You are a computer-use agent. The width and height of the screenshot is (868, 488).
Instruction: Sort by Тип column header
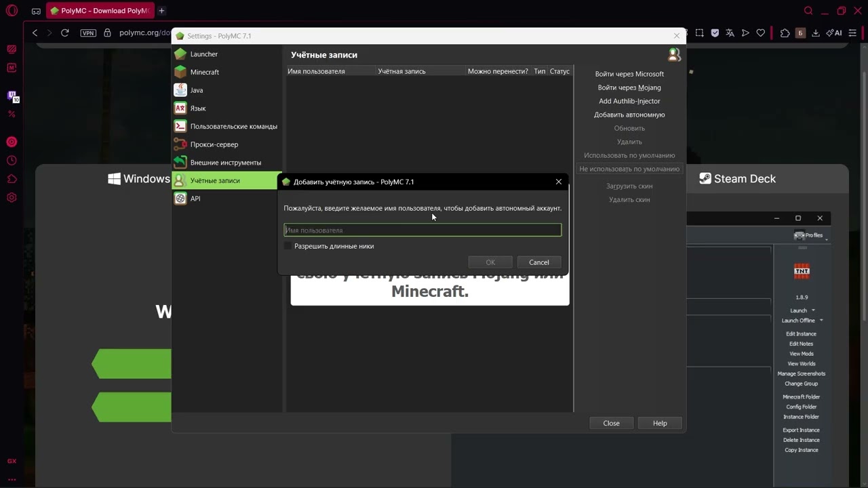[x=540, y=71]
